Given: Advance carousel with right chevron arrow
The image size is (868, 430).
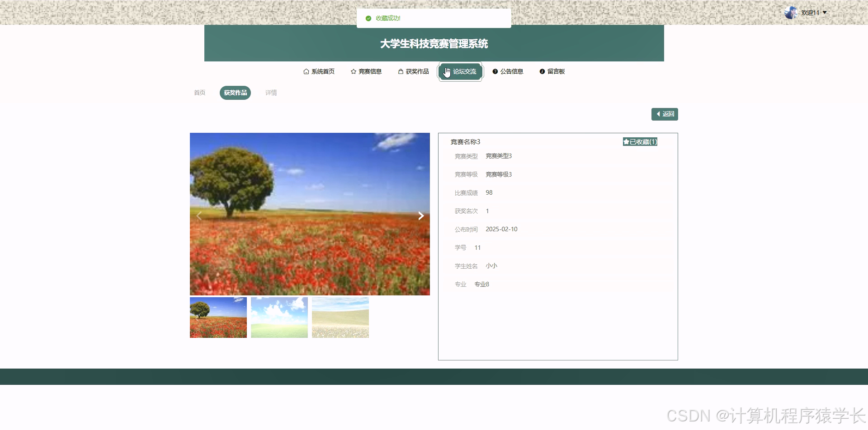Looking at the screenshot, I should pyautogui.click(x=421, y=215).
